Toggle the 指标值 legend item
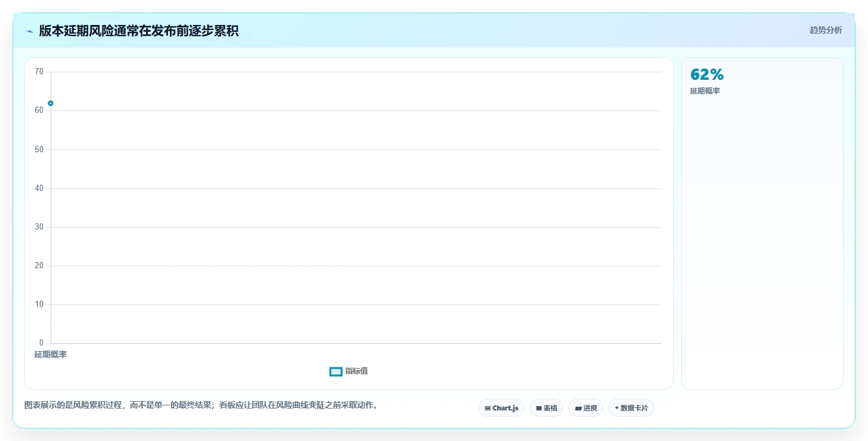868x441 pixels. (x=348, y=371)
